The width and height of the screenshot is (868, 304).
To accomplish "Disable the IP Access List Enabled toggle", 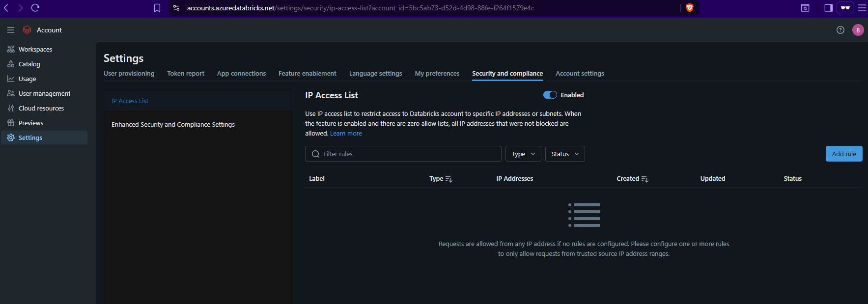I will pyautogui.click(x=550, y=95).
